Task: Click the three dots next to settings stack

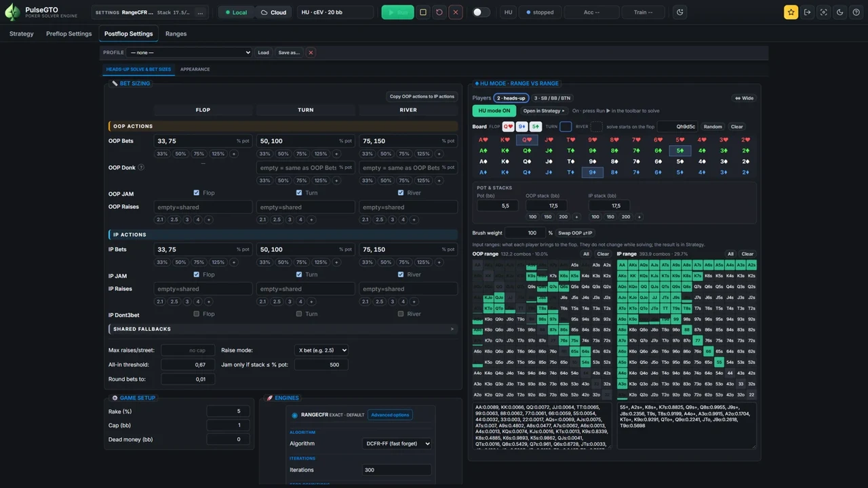Action: click(199, 12)
